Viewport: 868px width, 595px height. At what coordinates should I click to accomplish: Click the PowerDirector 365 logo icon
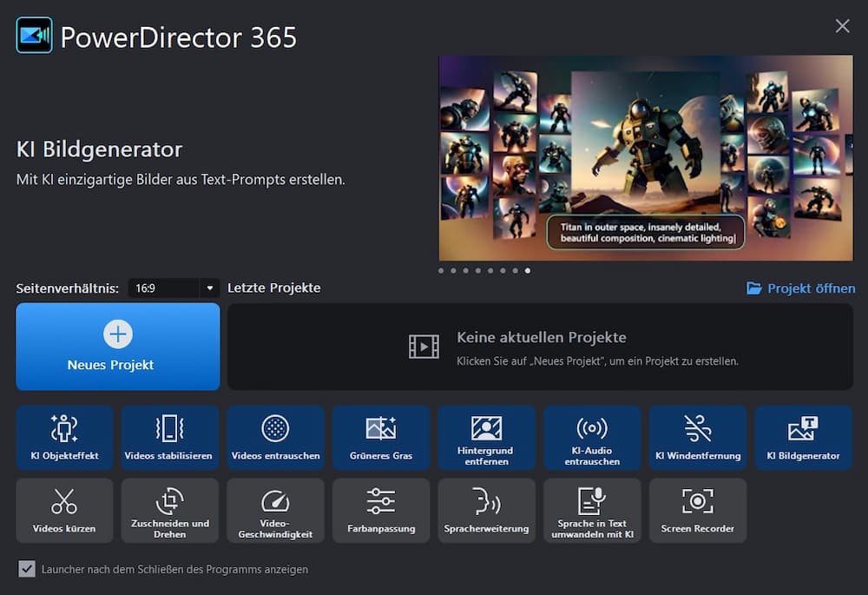point(35,35)
